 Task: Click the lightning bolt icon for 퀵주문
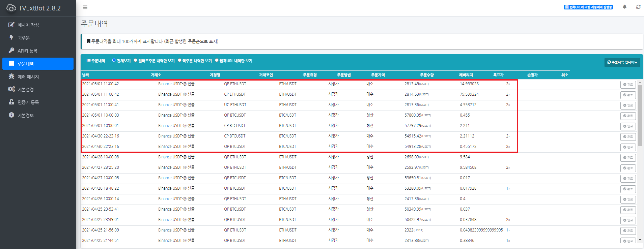coord(11,38)
